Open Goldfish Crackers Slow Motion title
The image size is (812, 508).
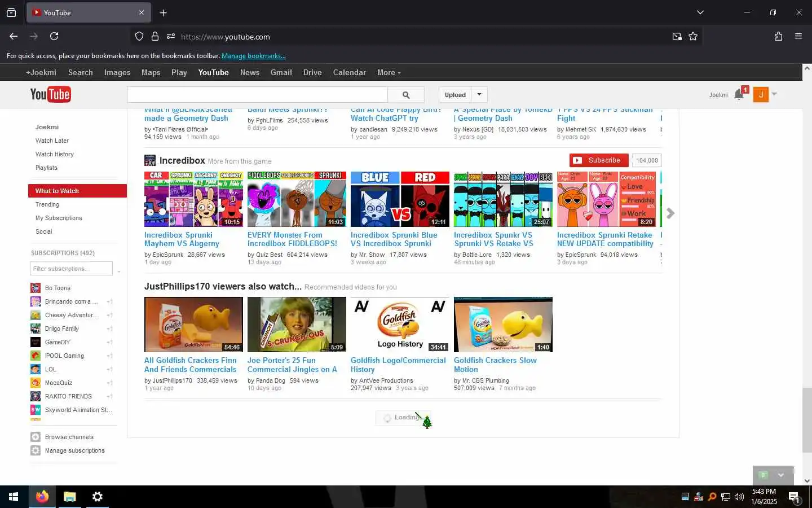click(x=495, y=365)
